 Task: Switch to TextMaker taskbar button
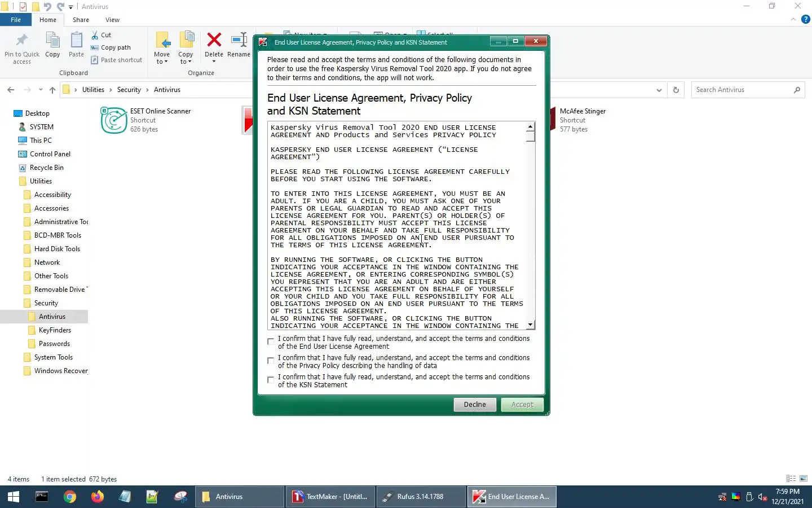pyautogui.click(x=330, y=497)
